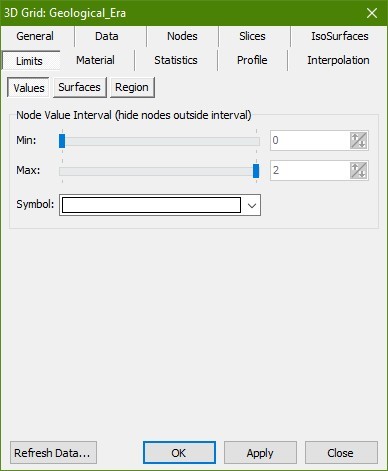Open the Symbol dropdown arrow
Image resolution: width=388 pixels, height=471 pixels.
coord(252,205)
